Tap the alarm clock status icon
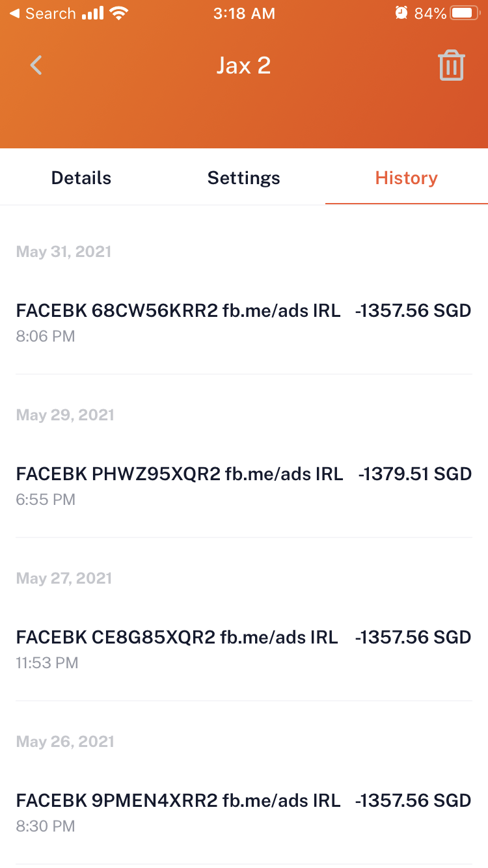Viewport: 488px width, 868px height. (x=401, y=13)
